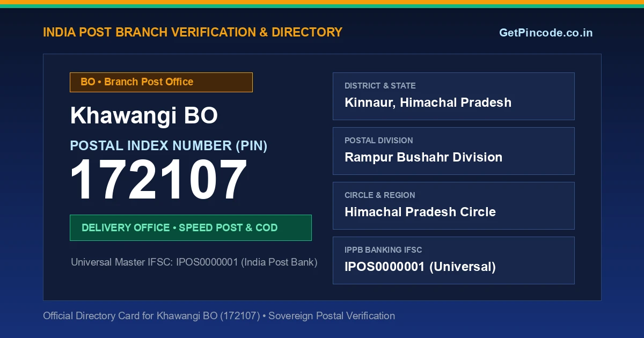
Task: Click the CIRCLE & REGION label
Action: (x=380, y=195)
